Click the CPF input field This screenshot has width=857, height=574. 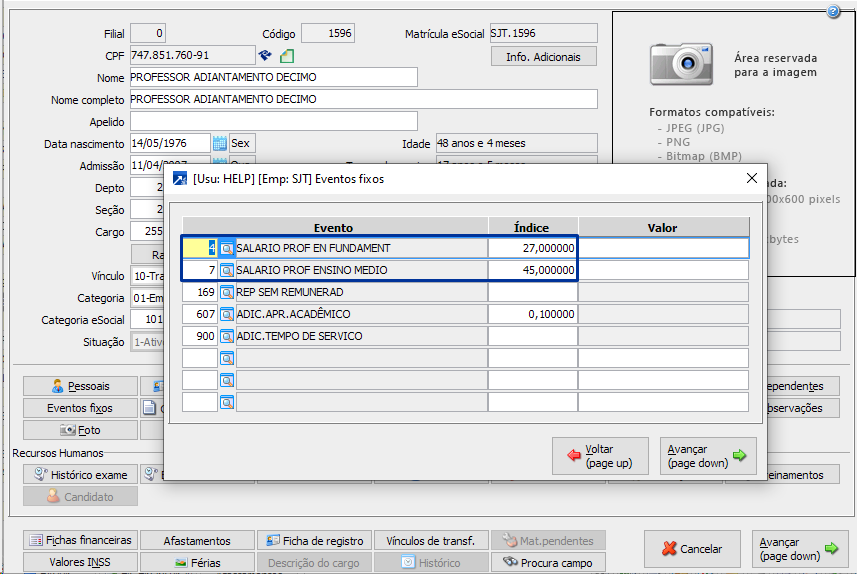[192, 55]
